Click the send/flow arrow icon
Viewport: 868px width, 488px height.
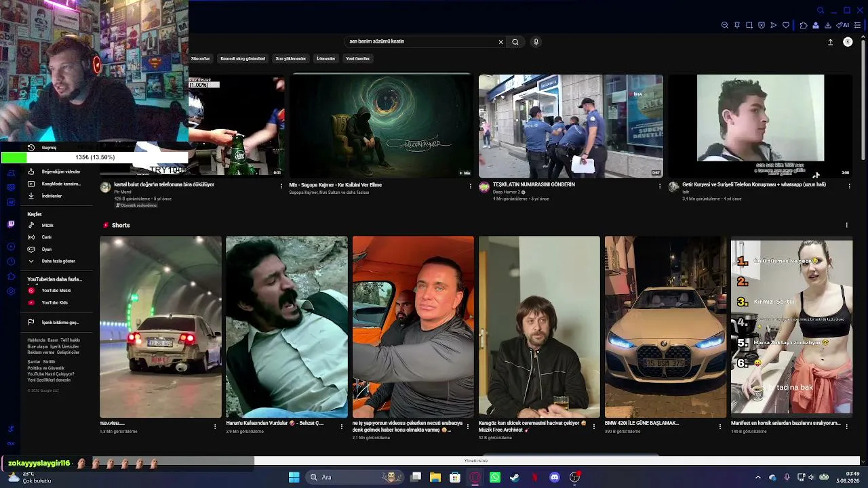(774, 25)
